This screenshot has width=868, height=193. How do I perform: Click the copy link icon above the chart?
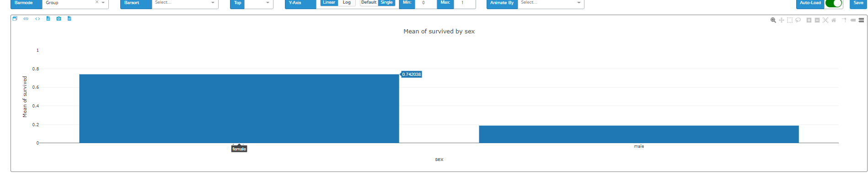(26, 19)
